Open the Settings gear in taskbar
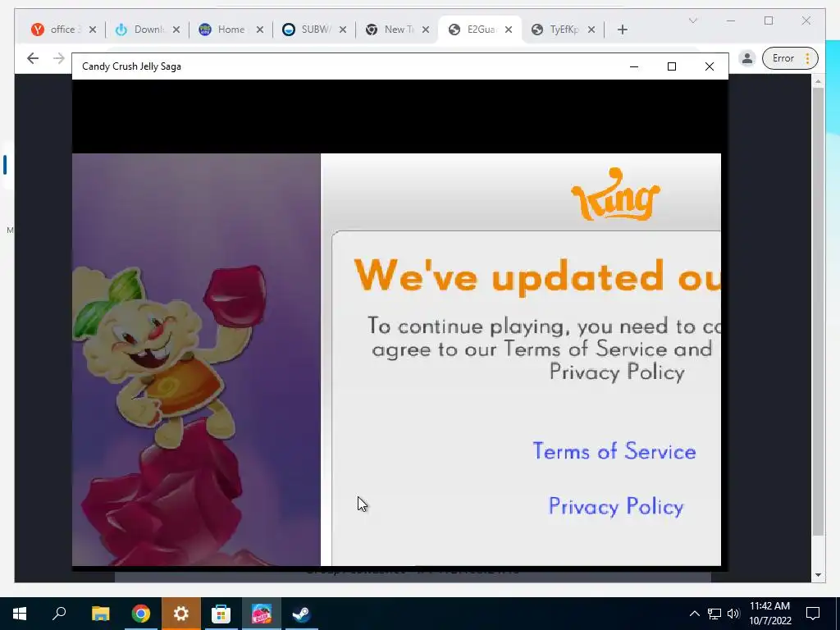 181,614
